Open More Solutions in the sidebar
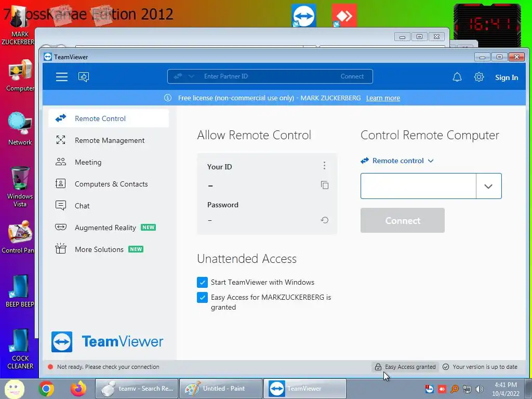This screenshot has width=532, height=399. tap(109, 249)
